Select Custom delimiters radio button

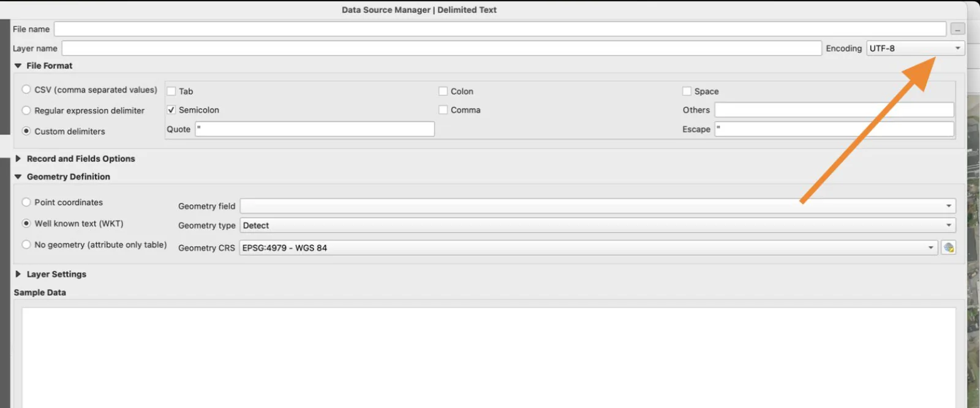[26, 131]
